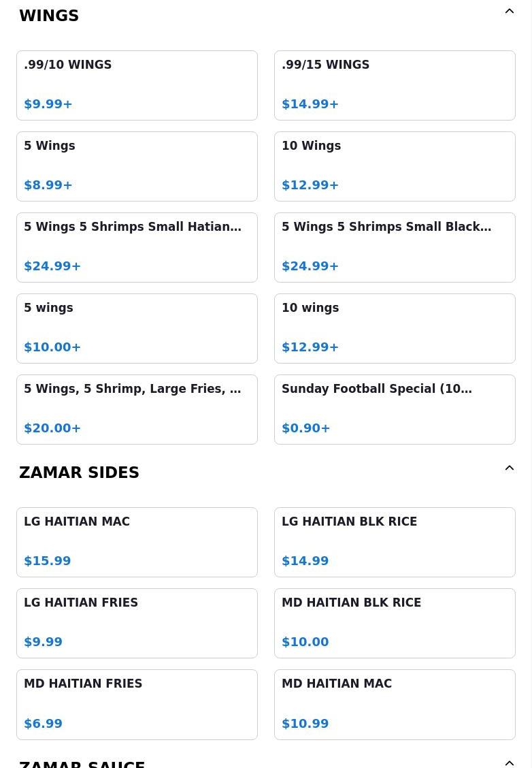
Task: Select the .99/10 WINGS item
Action: tap(137, 85)
